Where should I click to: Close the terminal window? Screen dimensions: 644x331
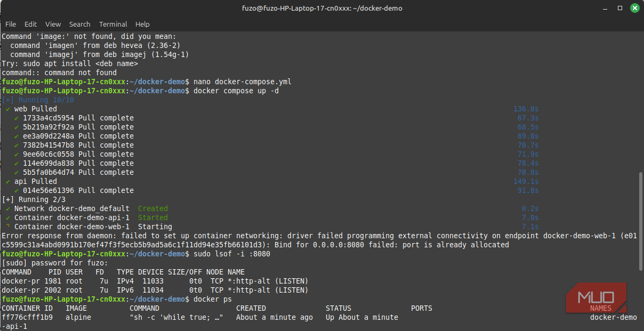634,8
